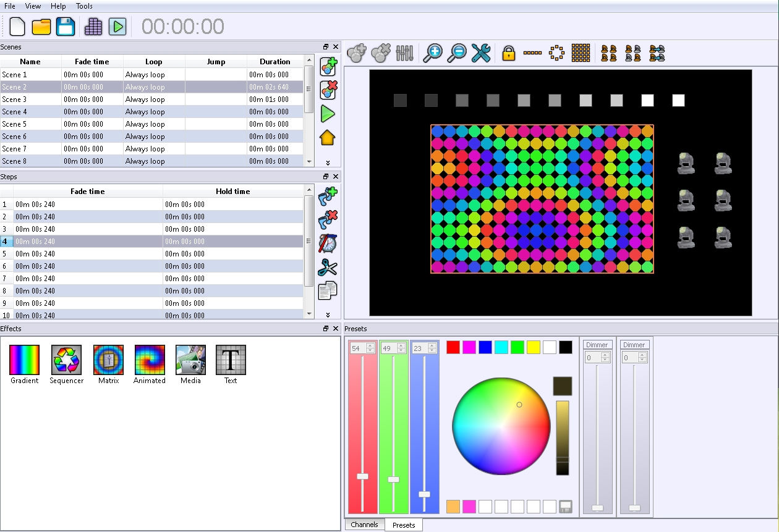
Task: Toggle the padlock lock icon
Action: point(508,53)
